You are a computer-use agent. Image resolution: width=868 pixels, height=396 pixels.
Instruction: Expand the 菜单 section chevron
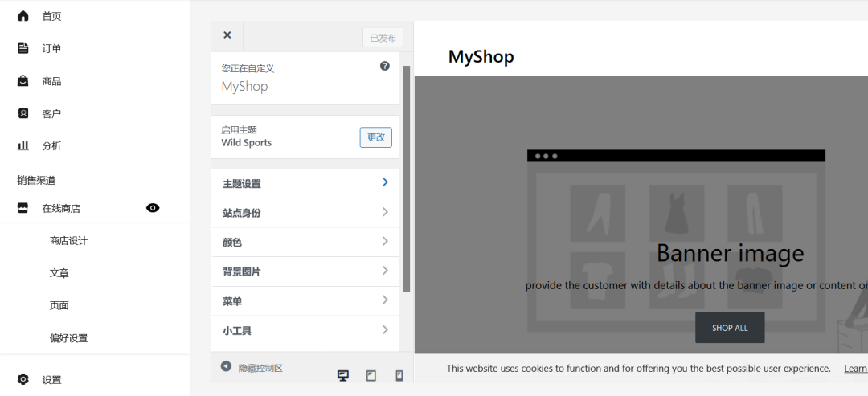point(385,300)
